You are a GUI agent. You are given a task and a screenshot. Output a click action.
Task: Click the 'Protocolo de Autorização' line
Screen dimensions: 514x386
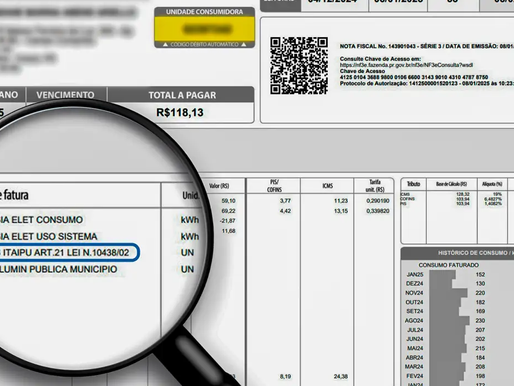[x=427, y=83]
